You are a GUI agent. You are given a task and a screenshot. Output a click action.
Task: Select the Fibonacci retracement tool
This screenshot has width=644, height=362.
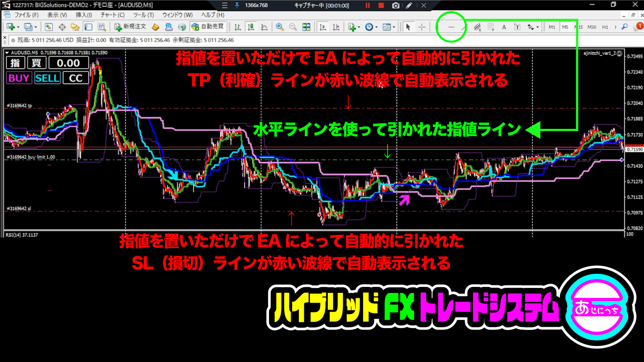pos(491,27)
